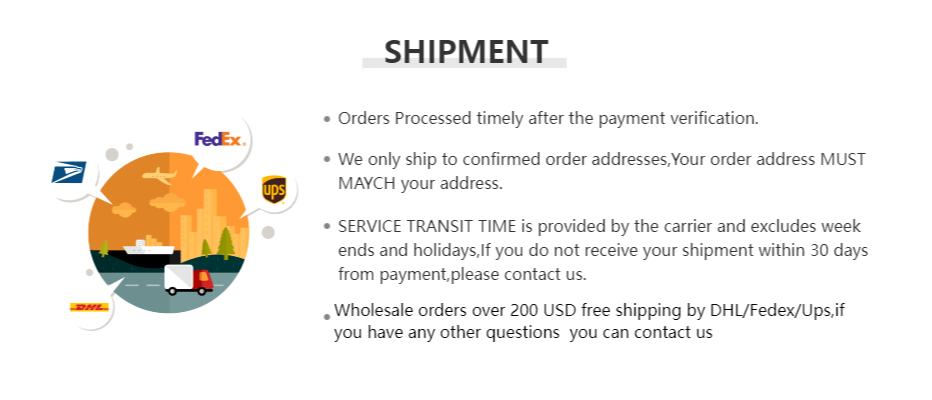
Task: Click the green trees in the illustration
Action: click(x=225, y=242)
